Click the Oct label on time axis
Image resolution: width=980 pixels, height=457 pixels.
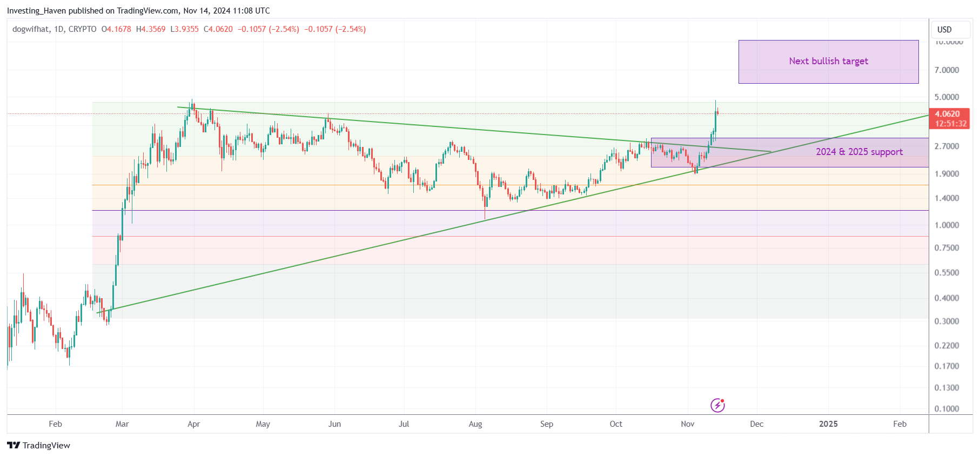pyautogui.click(x=616, y=424)
